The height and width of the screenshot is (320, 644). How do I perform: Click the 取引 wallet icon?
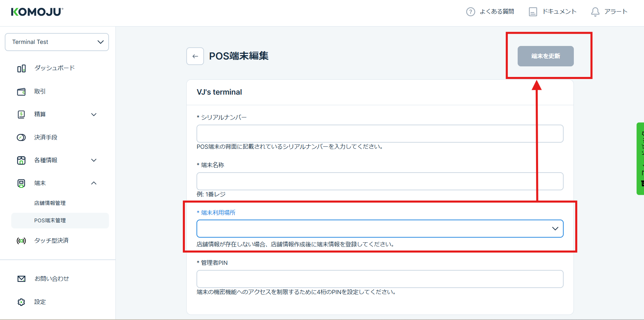pyautogui.click(x=21, y=92)
